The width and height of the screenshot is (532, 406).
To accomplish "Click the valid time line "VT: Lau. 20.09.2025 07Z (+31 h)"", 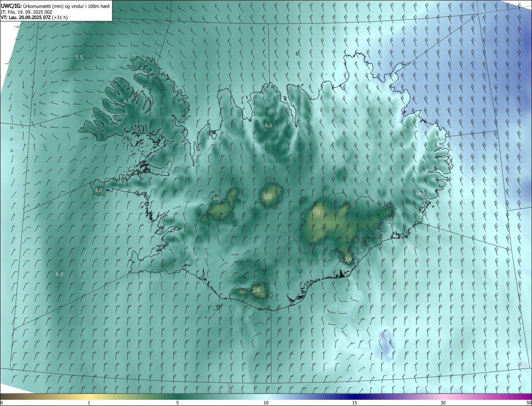I will (34, 17).
